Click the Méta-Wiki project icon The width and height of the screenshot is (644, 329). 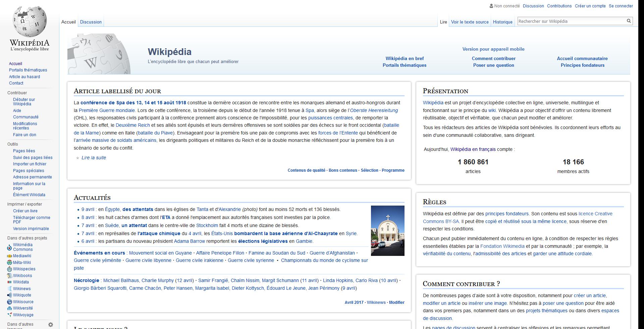9,263
